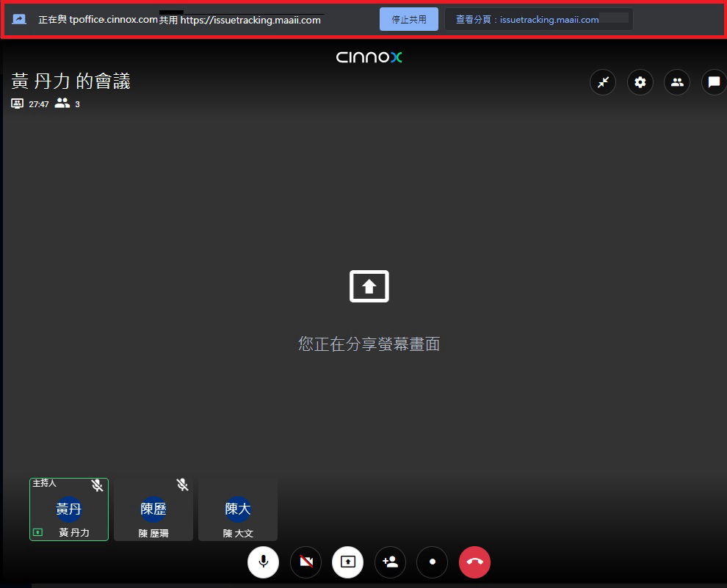Toggle screen sharing in bottom controls
727x588 pixels.
347,562
